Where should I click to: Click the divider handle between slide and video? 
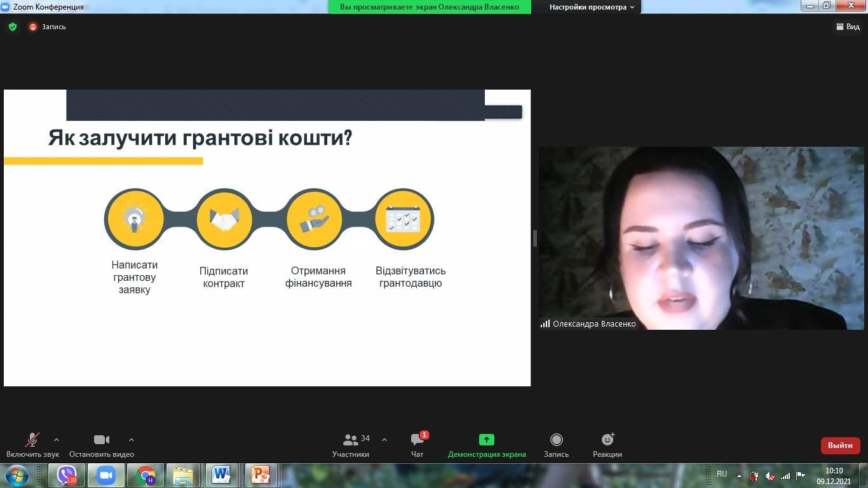point(535,238)
